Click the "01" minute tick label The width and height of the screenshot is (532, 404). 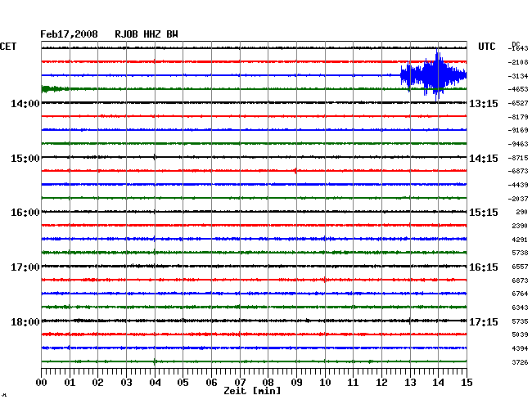click(x=70, y=383)
